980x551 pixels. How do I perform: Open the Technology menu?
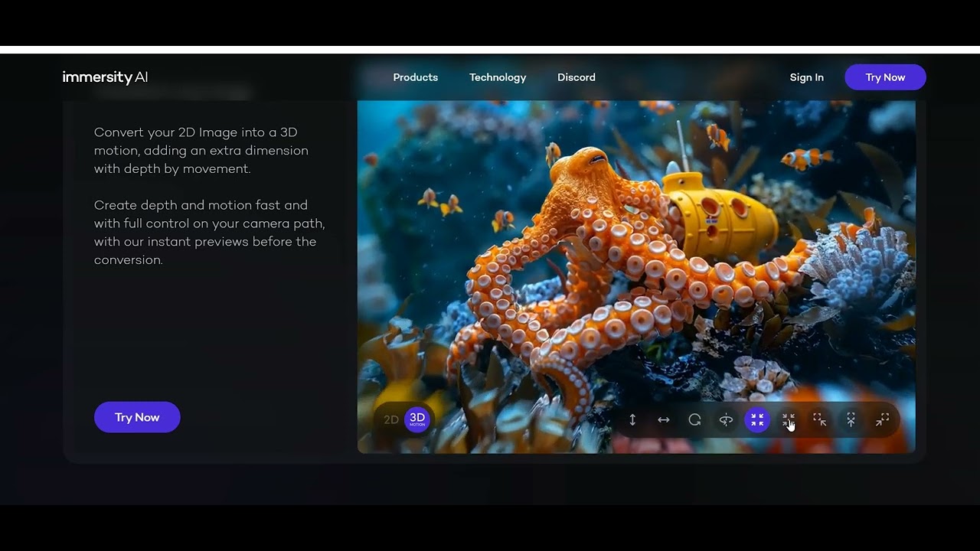(498, 77)
